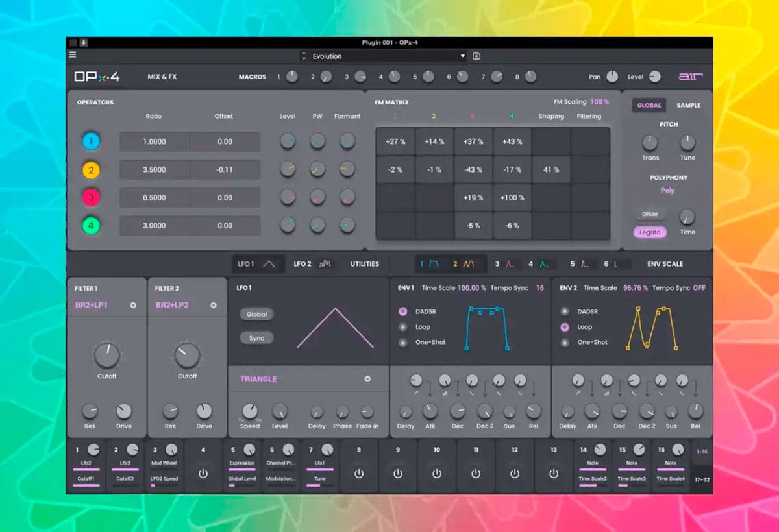Select operator 4 green circle
779x532 pixels.
(x=91, y=226)
